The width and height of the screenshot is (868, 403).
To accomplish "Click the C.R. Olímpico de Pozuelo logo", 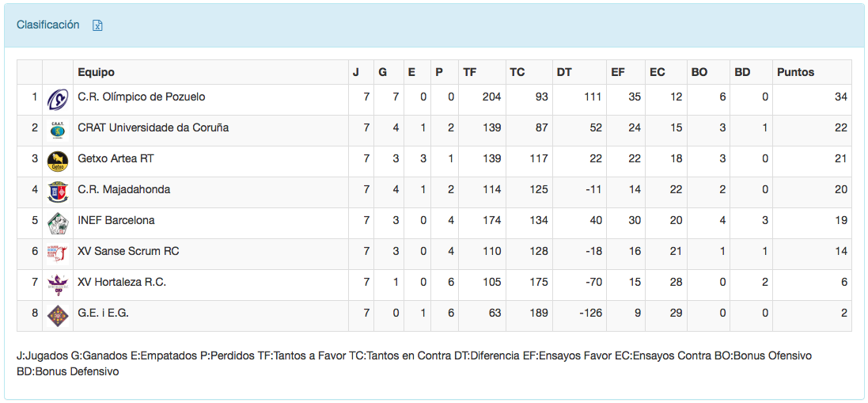I will 58,99.
